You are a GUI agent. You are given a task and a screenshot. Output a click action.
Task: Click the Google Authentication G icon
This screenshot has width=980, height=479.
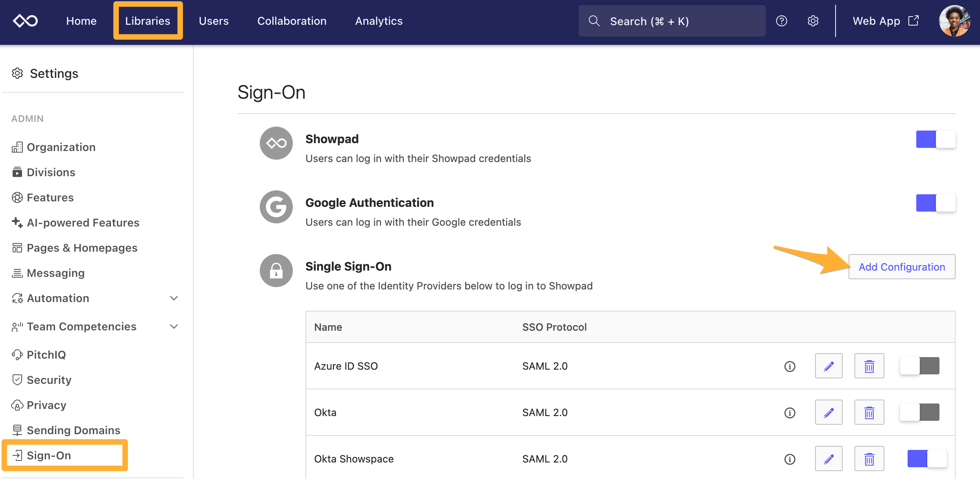click(276, 207)
